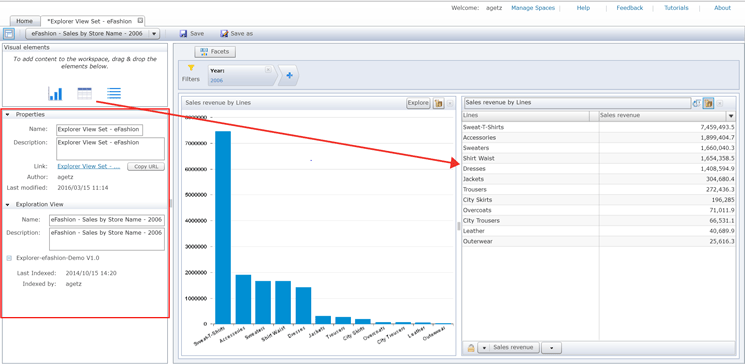Open the Explorer View Set hyperlink
745x364 pixels.
pos(89,166)
